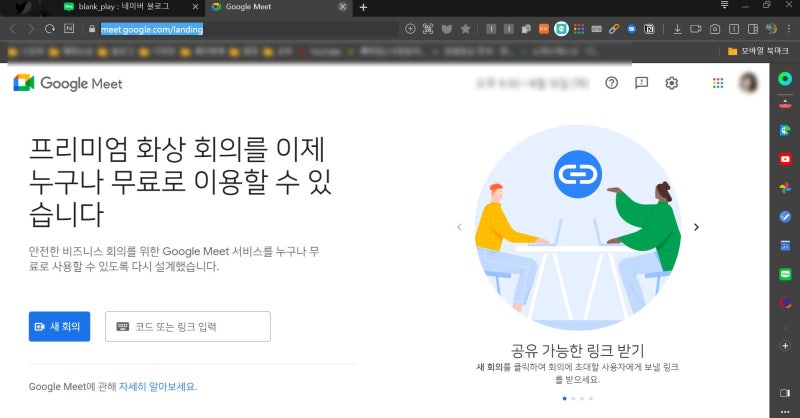Click the video record toolbar icon

pyautogui.click(x=696, y=29)
